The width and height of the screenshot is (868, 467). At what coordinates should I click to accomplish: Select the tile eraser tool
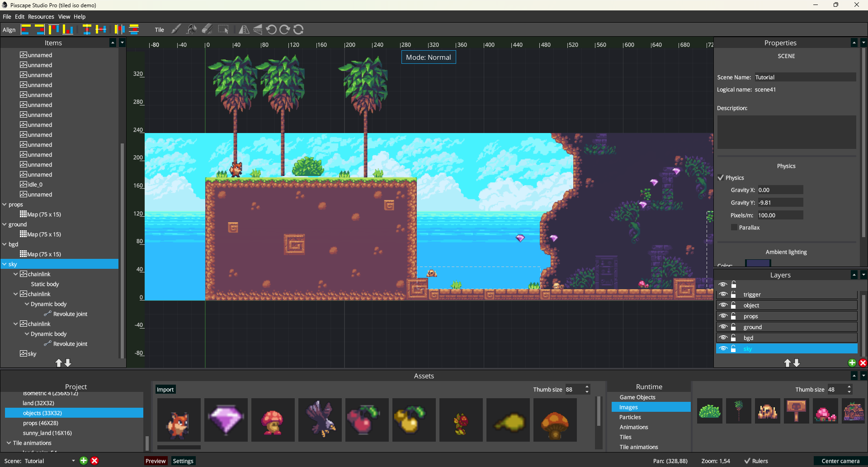pos(207,29)
